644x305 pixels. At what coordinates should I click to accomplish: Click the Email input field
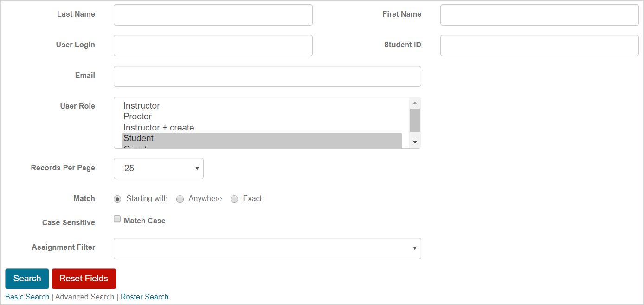point(267,76)
